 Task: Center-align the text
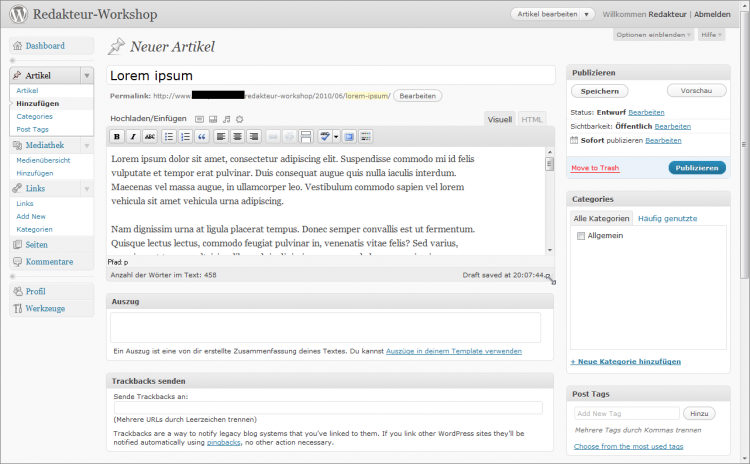237,137
